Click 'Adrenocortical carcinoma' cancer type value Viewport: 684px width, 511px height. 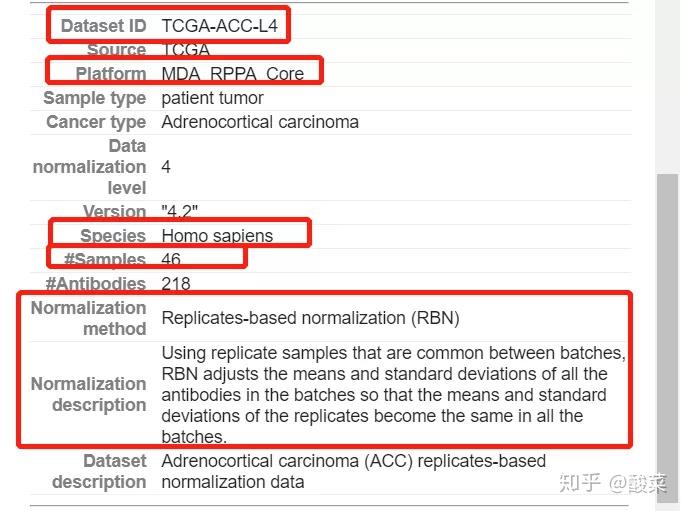(x=260, y=122)
